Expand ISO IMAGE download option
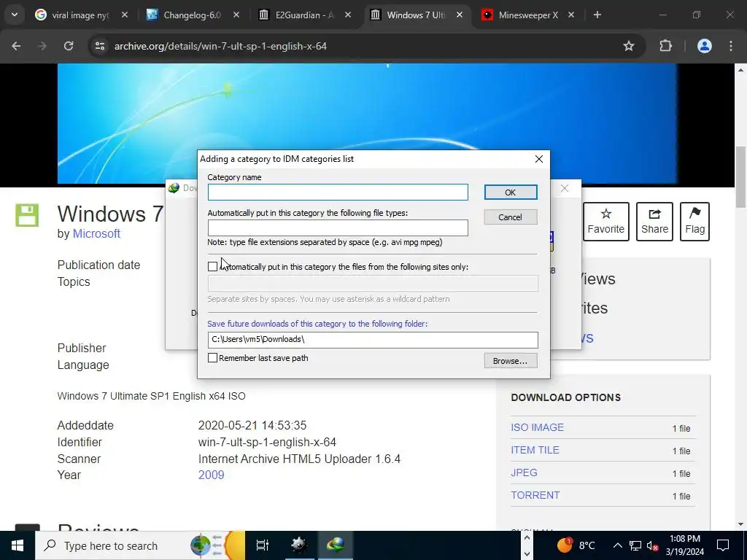The height and width of the screenshot is (560, 747). [x=538, y=427]
